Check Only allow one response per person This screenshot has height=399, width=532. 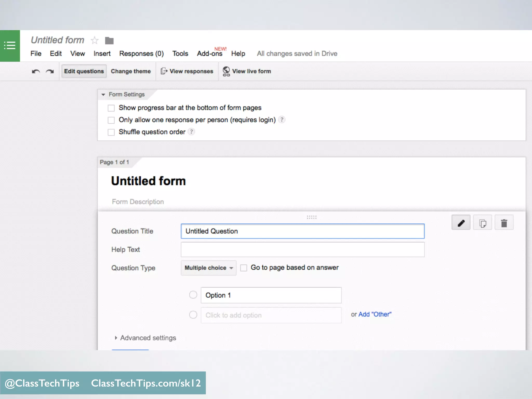tap(111, 120)
